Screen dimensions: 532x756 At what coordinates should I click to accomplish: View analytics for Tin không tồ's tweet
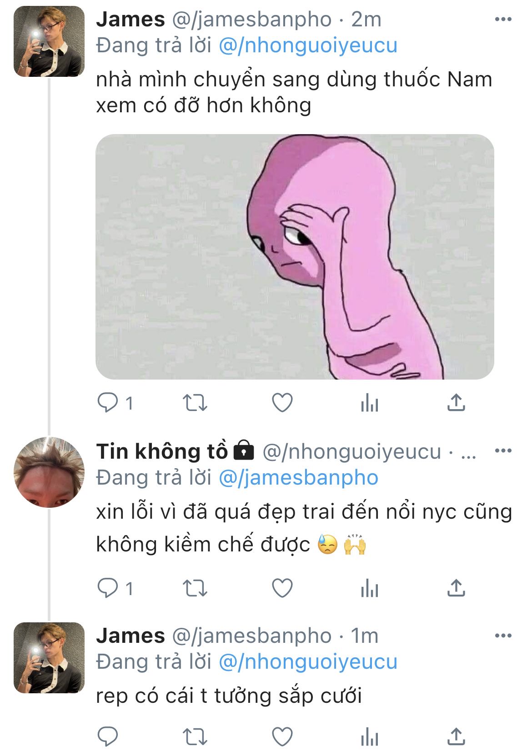point(369,588)
